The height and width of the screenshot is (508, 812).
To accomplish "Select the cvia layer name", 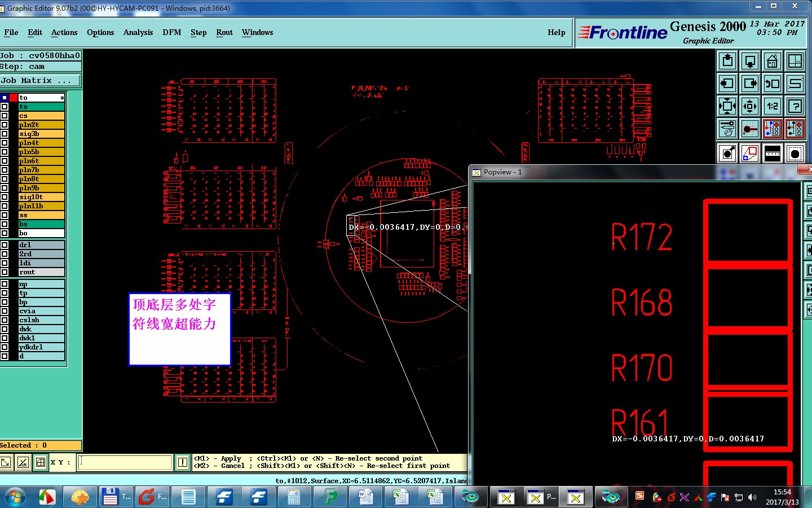I will click(41, 311).
